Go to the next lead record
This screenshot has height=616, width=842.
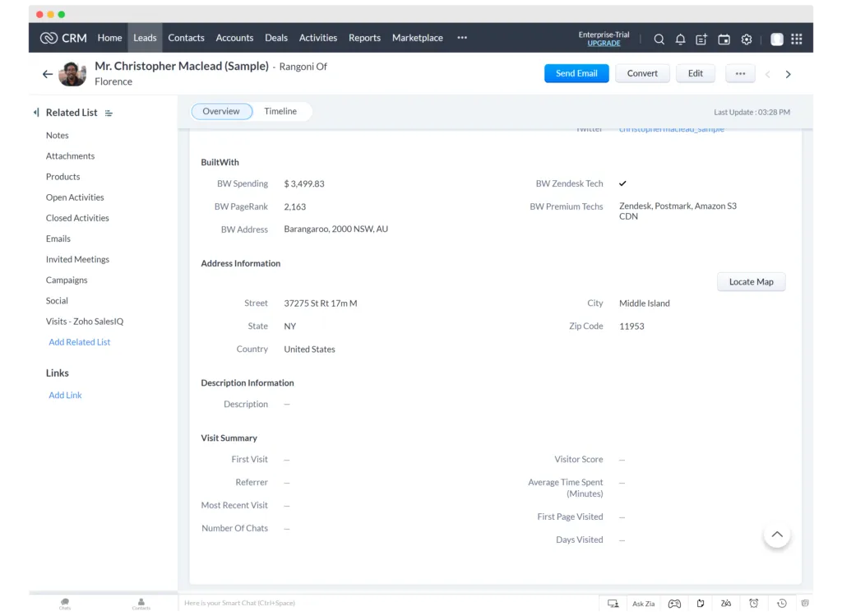[x=788, y=74]
